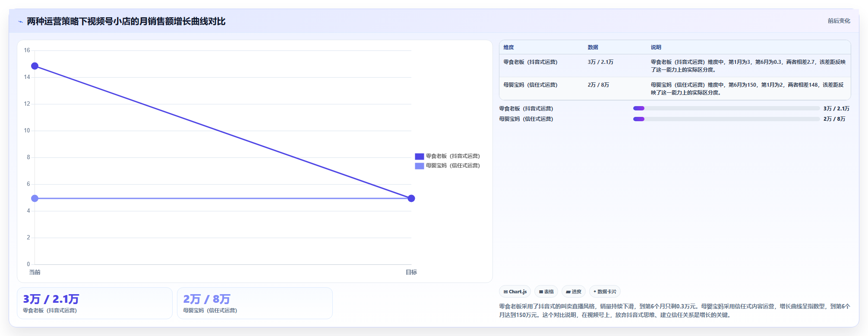This screenshot has height=336, width=868.
Task: Click the 零食老板 starting data point
Action: coord(35,66)
